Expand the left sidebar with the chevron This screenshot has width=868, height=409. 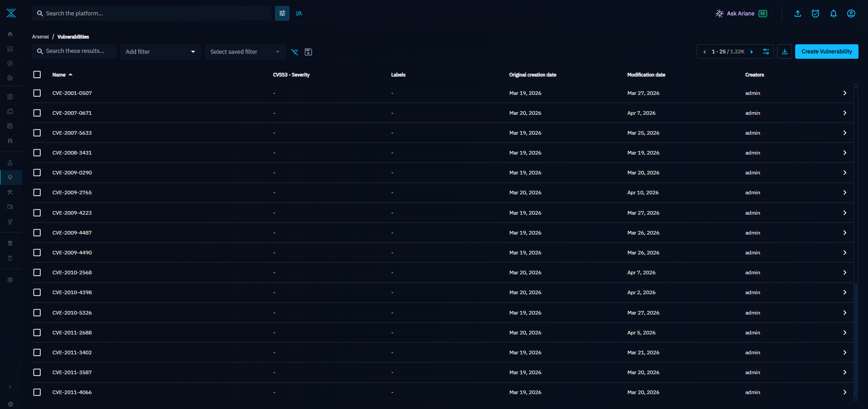click(x=10, y=387)
